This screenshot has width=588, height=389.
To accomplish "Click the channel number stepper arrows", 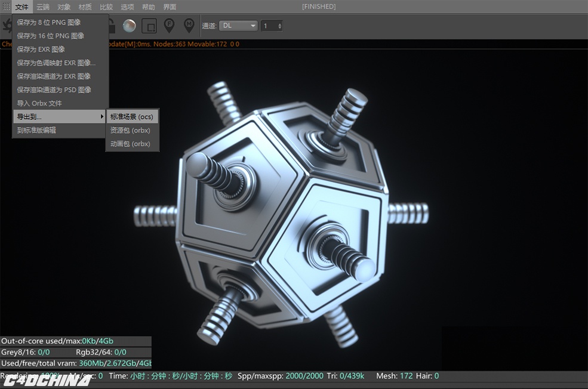I will coord(280,26).
